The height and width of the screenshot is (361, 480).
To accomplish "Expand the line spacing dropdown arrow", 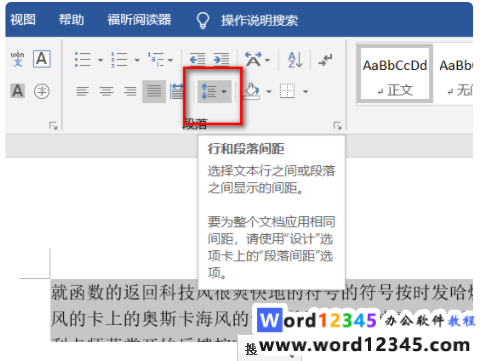I will 224,91.
